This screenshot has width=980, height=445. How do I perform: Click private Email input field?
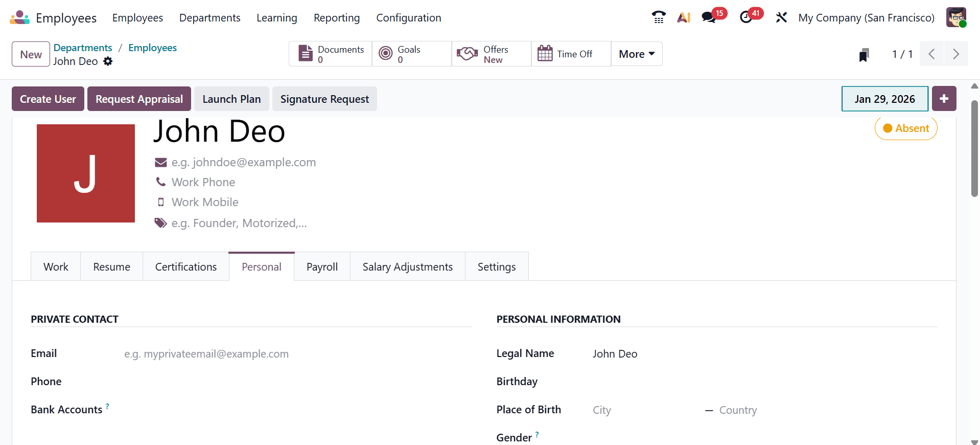(298, 354)
